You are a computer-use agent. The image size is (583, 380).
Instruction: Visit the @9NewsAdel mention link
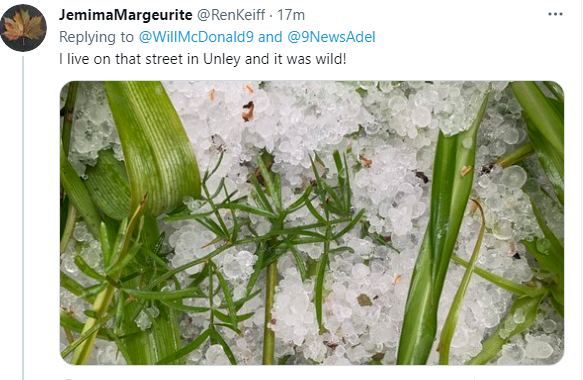(331, 37)
